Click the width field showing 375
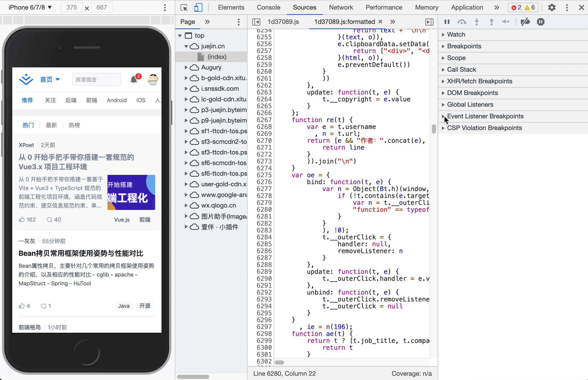 pos(72,7)
